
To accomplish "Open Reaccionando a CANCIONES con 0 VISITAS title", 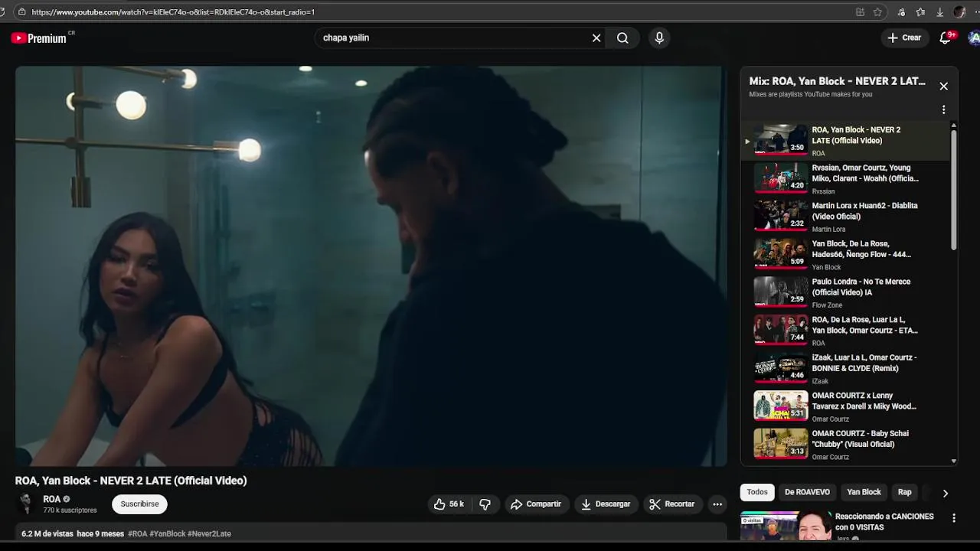I will pyautogui.click(x=884, y=522).
